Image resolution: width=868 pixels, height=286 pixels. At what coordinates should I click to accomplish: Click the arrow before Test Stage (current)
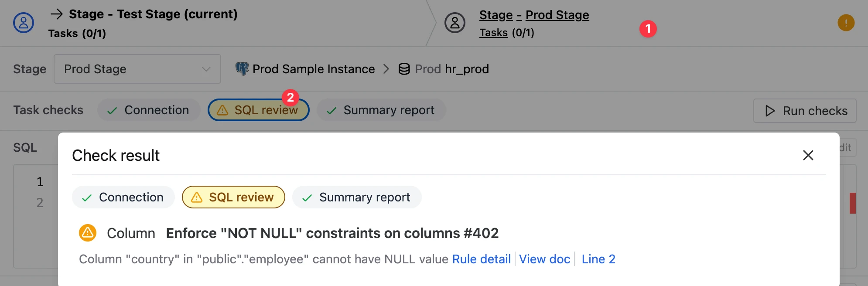[56, 14]
